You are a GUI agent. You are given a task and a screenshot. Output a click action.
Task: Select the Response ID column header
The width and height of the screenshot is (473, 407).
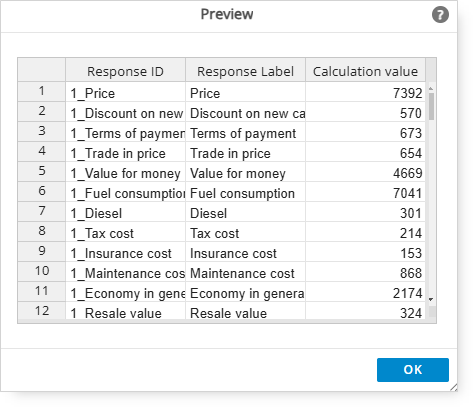coord(125,71)
